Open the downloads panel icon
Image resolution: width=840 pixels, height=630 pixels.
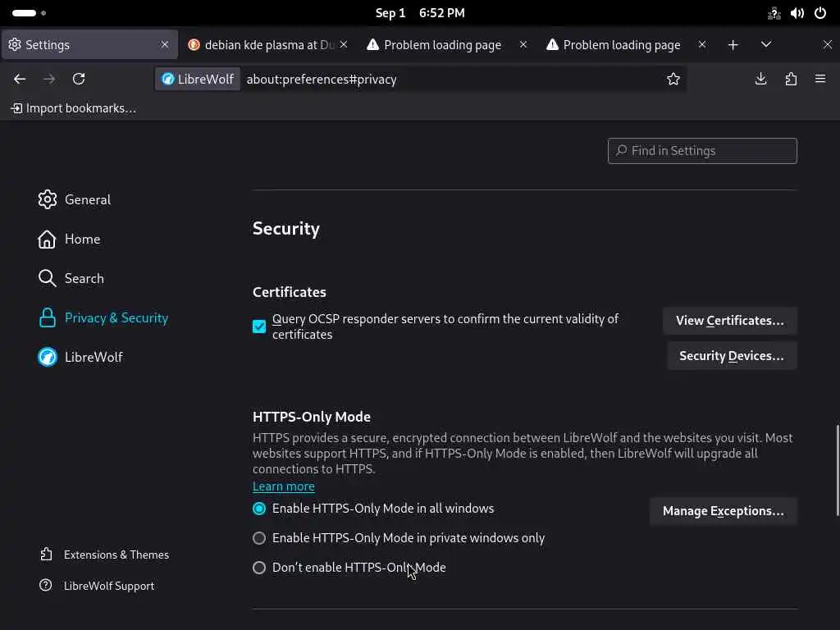tap(761, 79)
